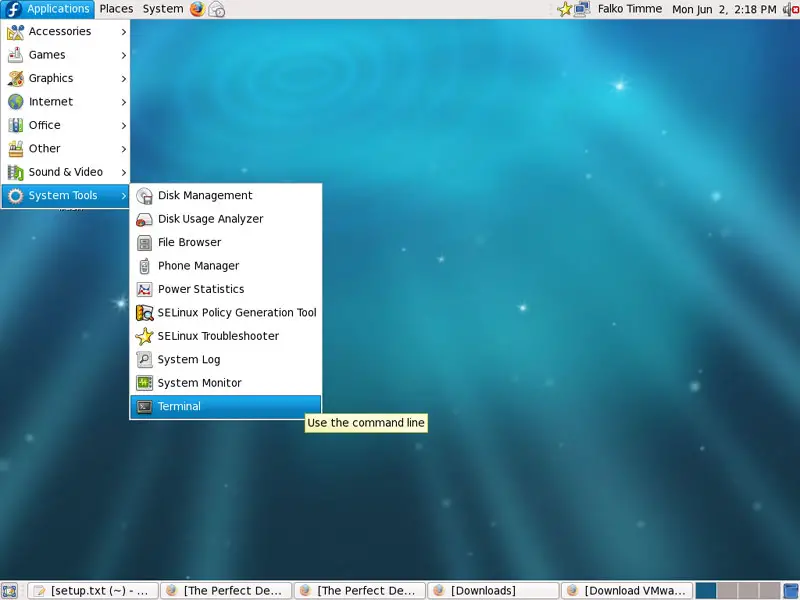This screenshot has height=600, width=800.
Task: Click the SELinux Troubleshooter star icon
Action: 144,336
